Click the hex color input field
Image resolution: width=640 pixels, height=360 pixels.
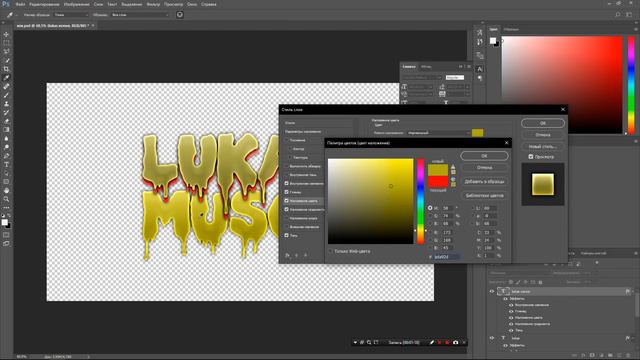[x=447, y=257]
